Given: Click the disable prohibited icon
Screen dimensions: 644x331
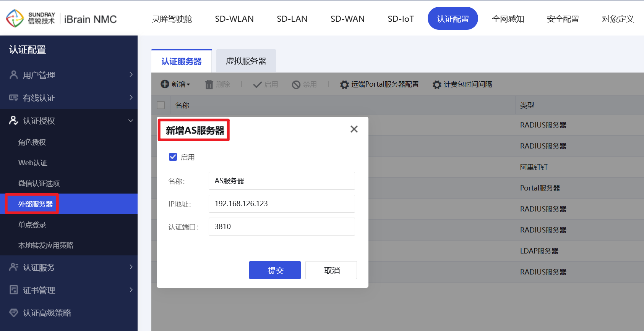Looking at the screenshot, I should click(296, 84).
